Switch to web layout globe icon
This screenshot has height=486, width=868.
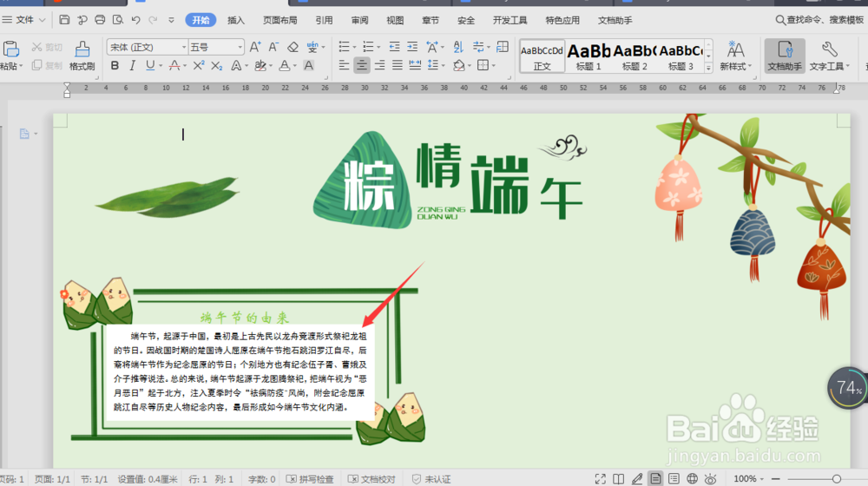point(692,479)
